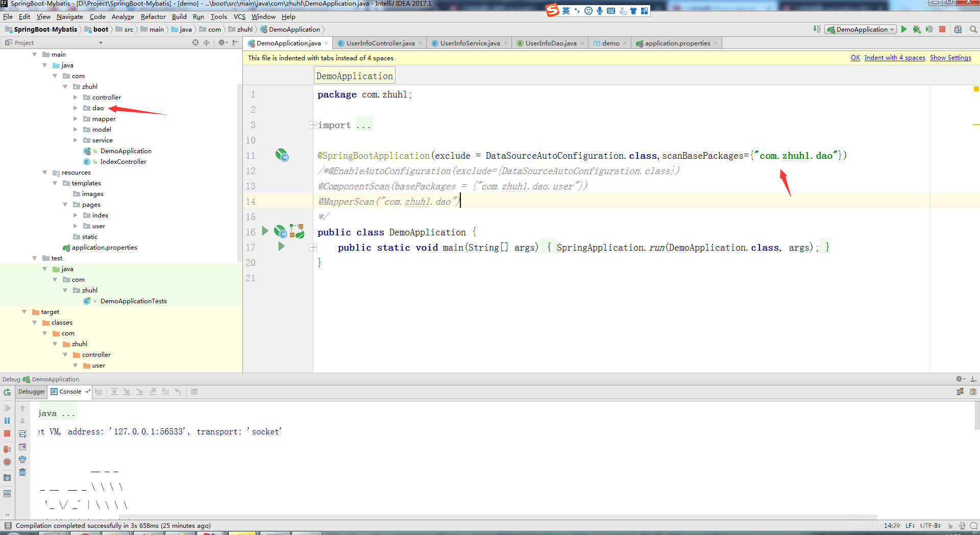Open the Project Structure dialog icon
This screenshot has width=980, height=535.
[958, 30]
